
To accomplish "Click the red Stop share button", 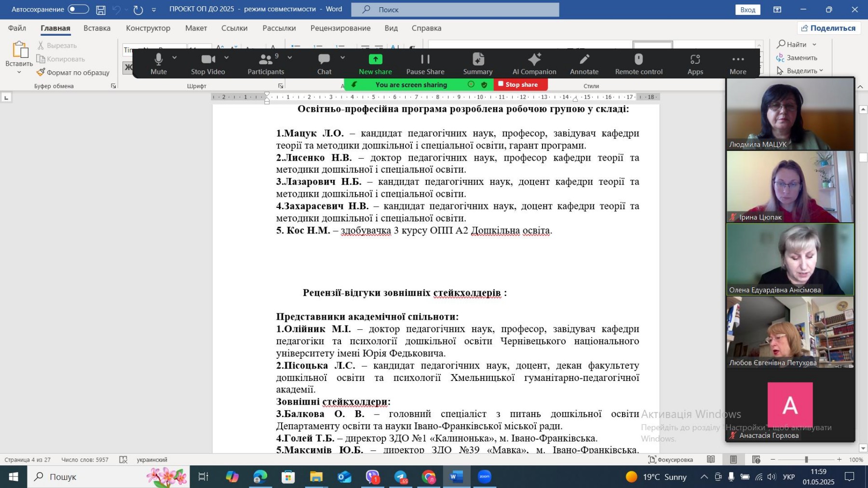I will (x=520, y=84).
